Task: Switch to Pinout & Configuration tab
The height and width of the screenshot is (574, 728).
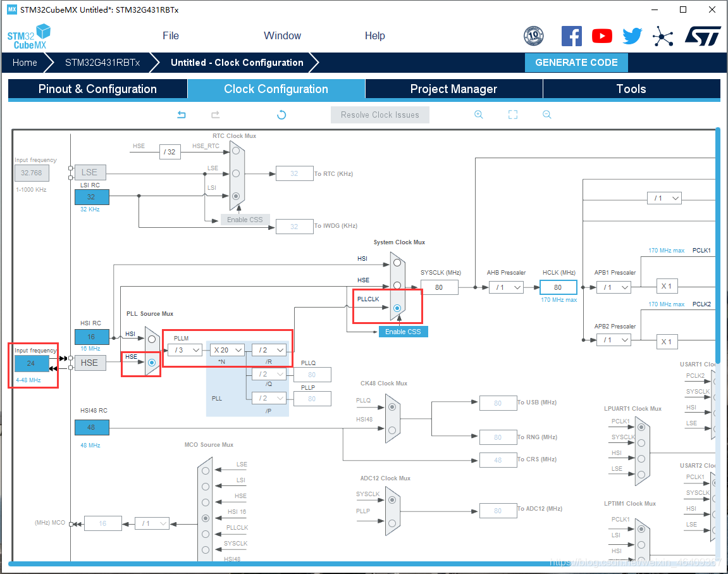Action: tap(97, 89)
